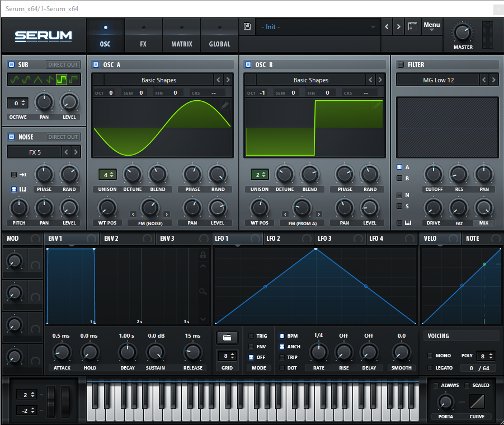
Task: Click the LFO 2 modulation drag circle
Action: pyautogui.click(x=307, y=239)
